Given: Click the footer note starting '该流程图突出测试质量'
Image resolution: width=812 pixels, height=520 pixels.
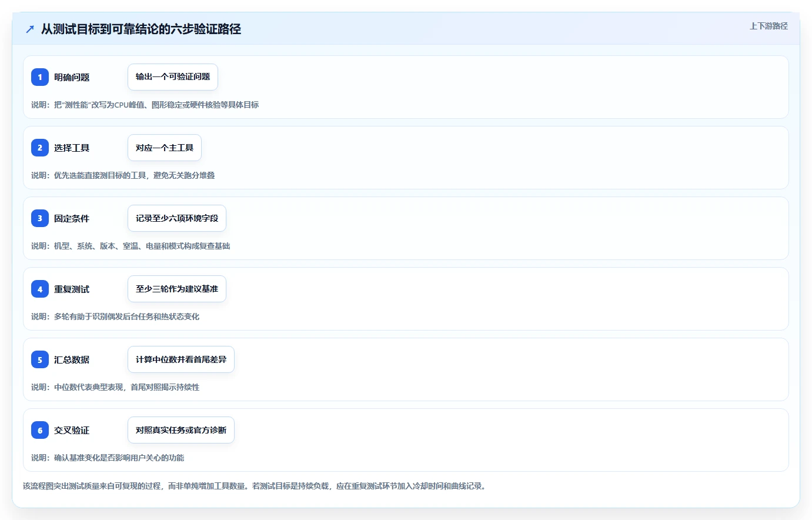Looking at the screenshot, I should coord(256,486).
